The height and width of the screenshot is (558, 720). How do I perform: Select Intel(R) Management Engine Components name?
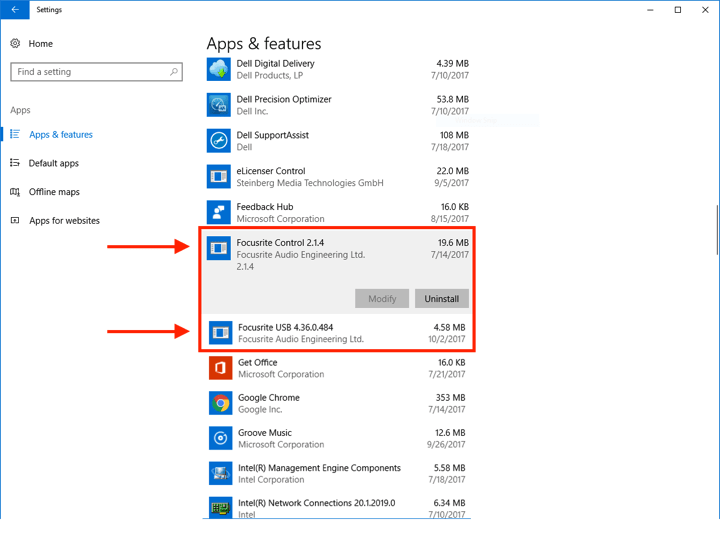point(320,468)
